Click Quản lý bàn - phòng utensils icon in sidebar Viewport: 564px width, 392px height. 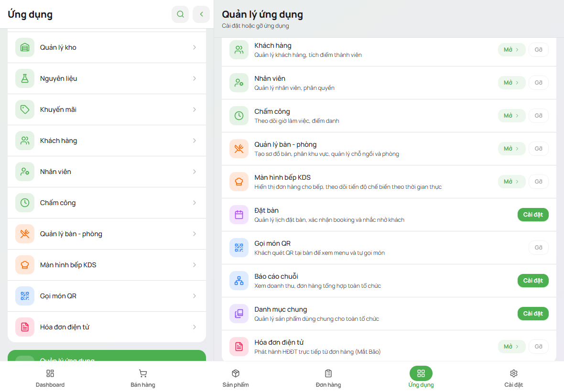(25, 234)
